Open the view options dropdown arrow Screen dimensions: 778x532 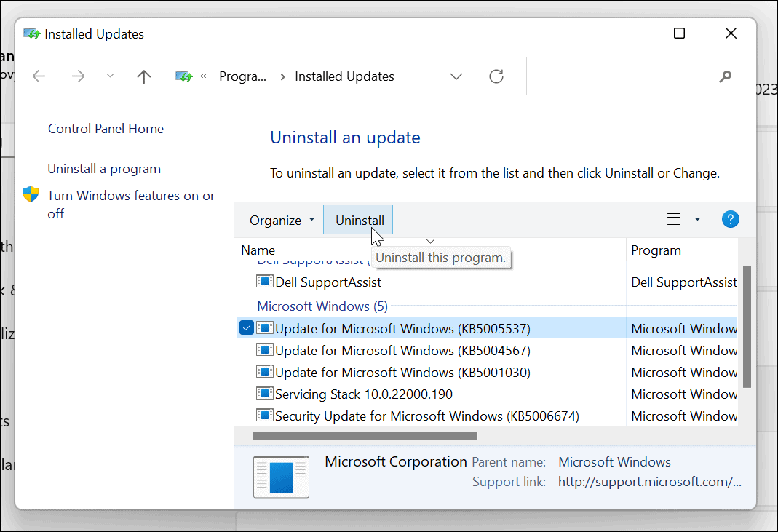click(x=696, y=218)
